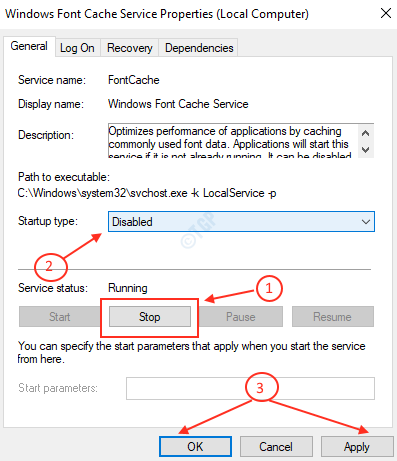Switch to the Log On tab
The height and width of the screenshot is (461, 397).
click(x=77, y=48)
